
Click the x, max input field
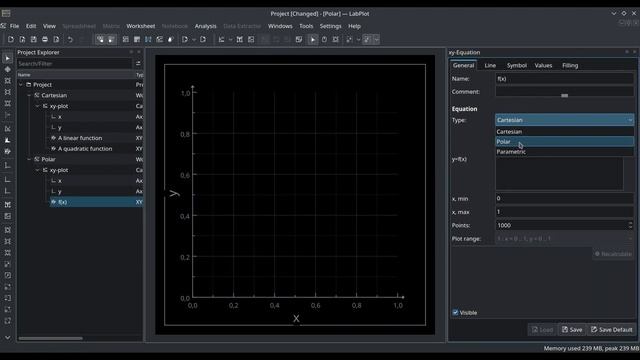click(x=564, y=212)
